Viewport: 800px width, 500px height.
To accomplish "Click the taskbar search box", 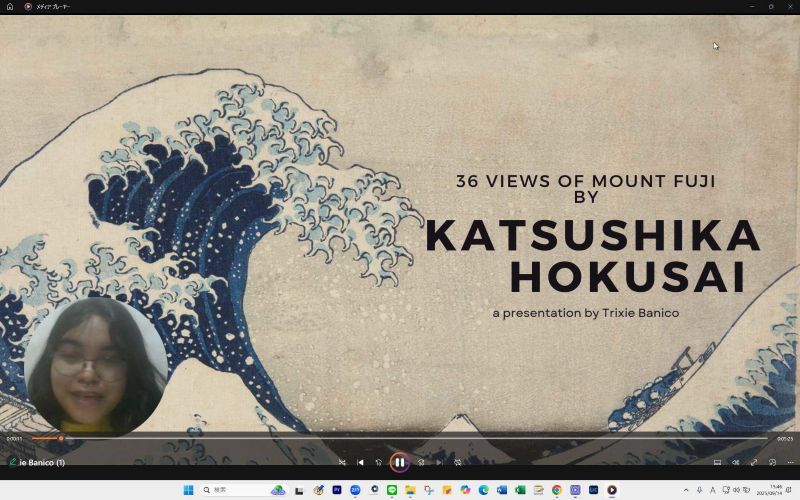I will tap(243, 490).
